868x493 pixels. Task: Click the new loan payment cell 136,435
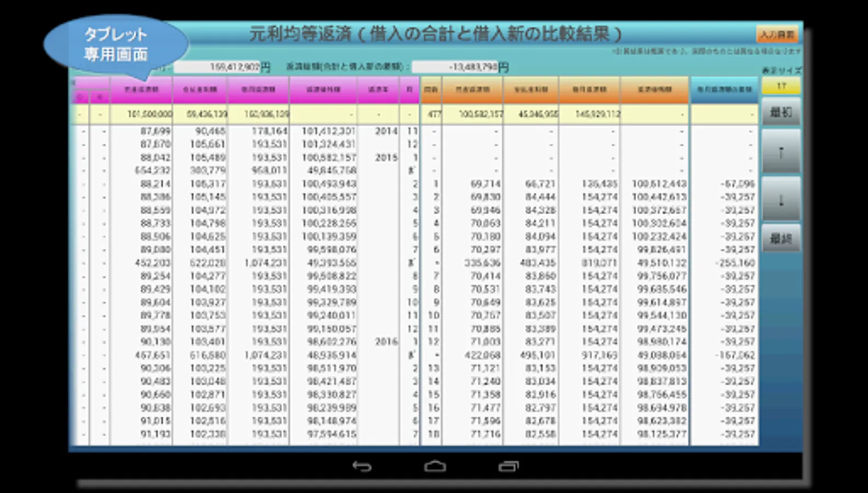coord(599,184)
